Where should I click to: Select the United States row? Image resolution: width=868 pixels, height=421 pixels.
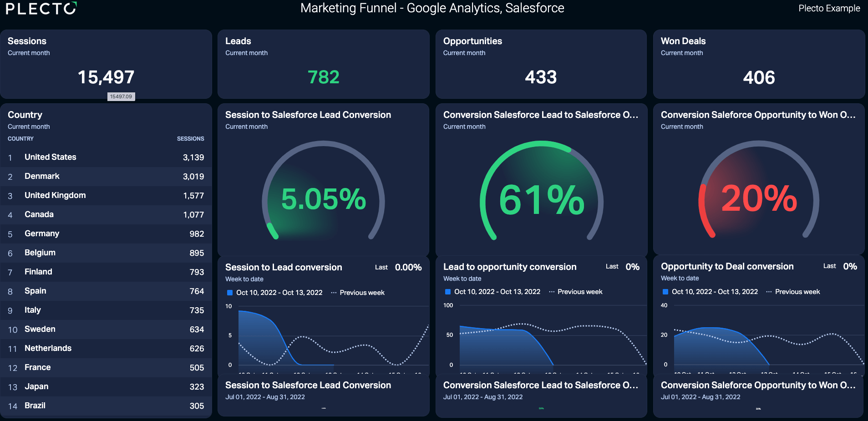pyautogui.click(x=106, y=157)
